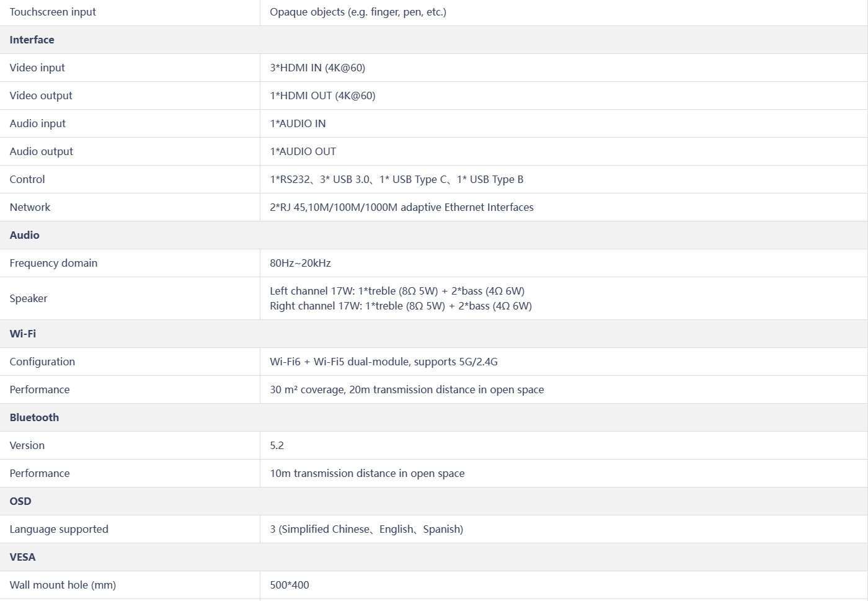Click the 1*AUDIO OUT value cell
Screen dimensions: 868x601
pyautogui.click(x=564, y=151)
